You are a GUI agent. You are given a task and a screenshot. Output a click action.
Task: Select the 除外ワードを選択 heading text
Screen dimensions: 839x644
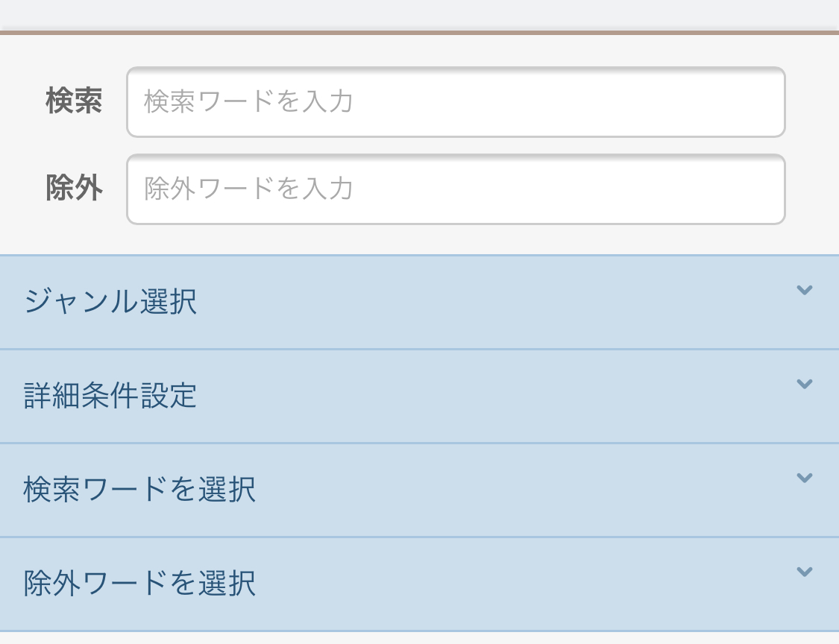coord(139,584)
